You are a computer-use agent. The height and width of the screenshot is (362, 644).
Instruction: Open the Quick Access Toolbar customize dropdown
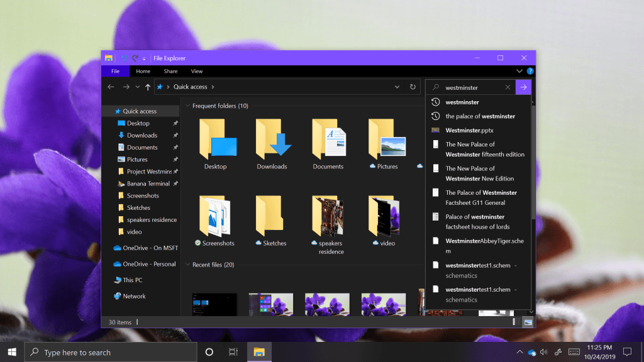click(144, 59)
